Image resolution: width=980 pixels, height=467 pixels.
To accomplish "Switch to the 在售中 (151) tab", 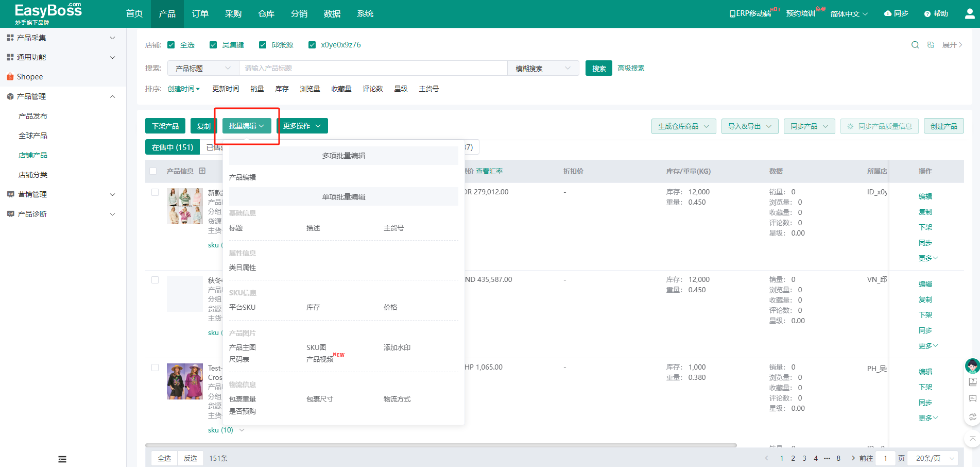I will 173,147.
